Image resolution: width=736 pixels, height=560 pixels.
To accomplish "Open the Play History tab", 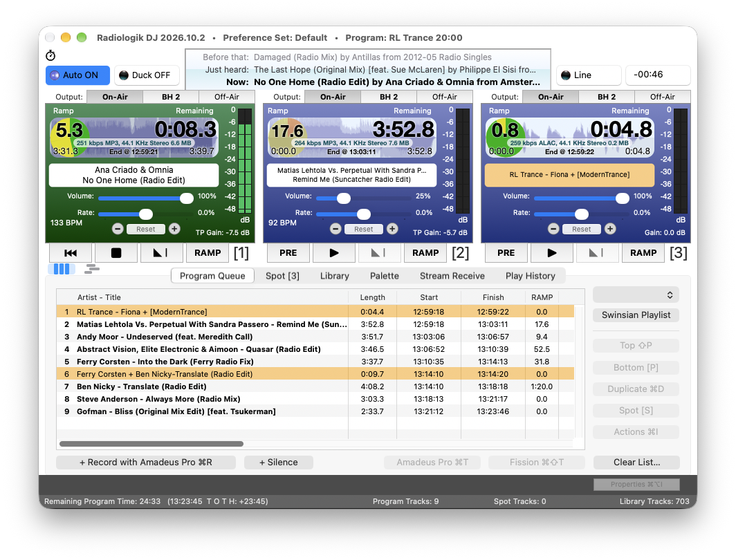I will click(x=531, y=276).
